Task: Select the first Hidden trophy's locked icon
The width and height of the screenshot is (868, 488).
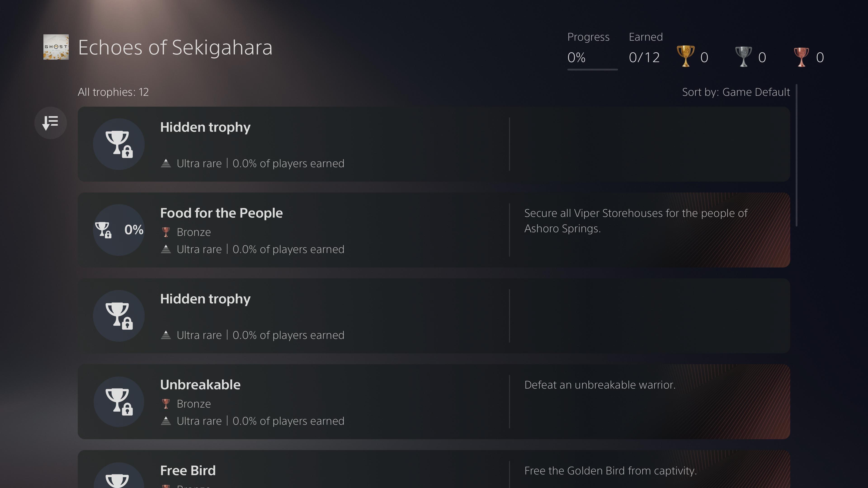Action: tap(119, 144)
